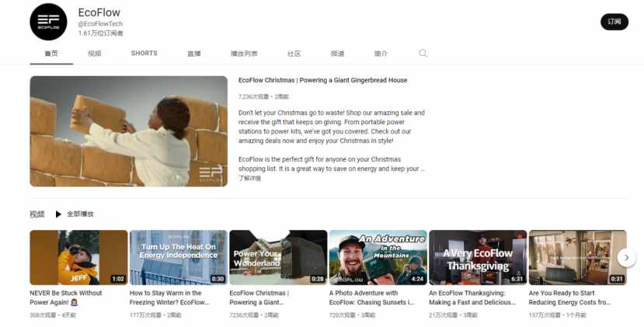Click the EcoFlow channel avatar logo

point(48,22)
